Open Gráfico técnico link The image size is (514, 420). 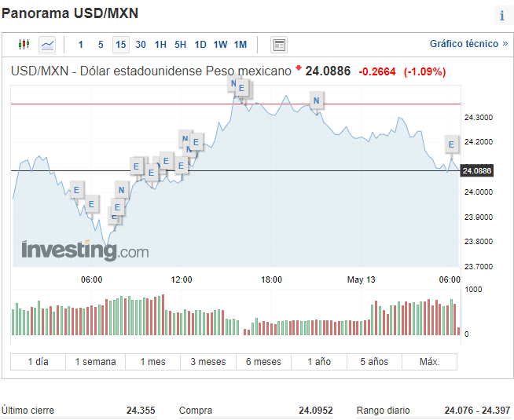tap(468, 44)
